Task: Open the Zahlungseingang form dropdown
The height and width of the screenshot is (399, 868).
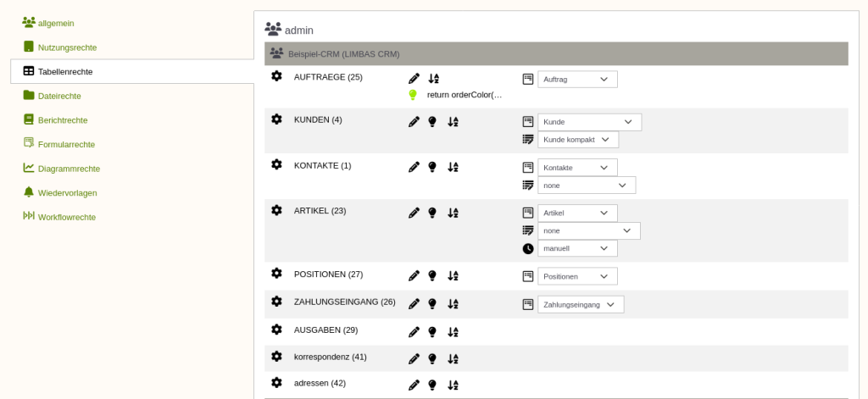Action: pyautogui.click(x=581, y=304)
